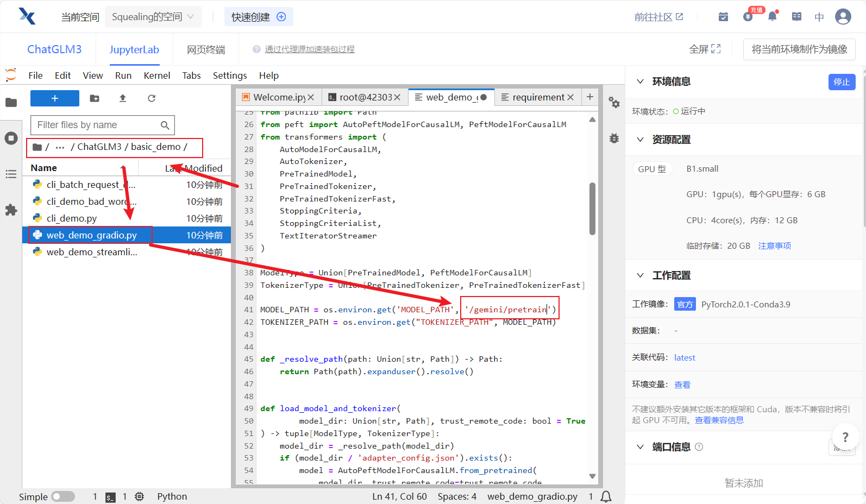866x504 pixels.
Task: Click the 停止 stop button
Action: pos(842,82)
